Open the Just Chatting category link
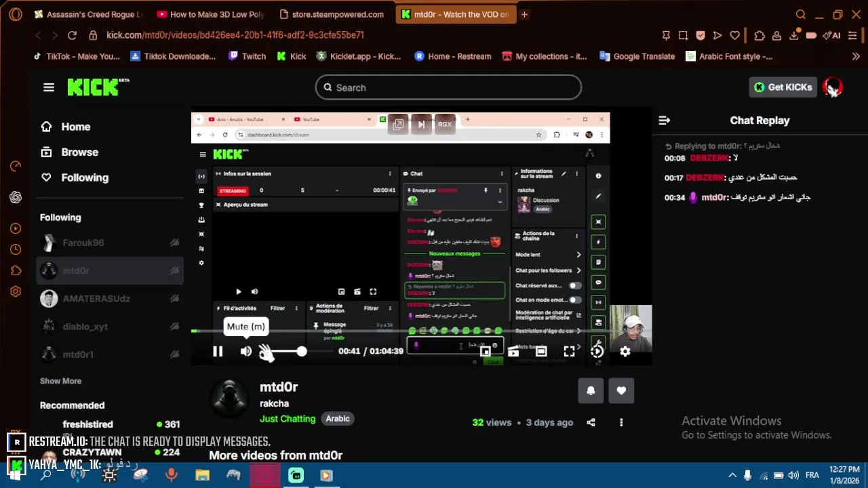 tap(288, 419)
